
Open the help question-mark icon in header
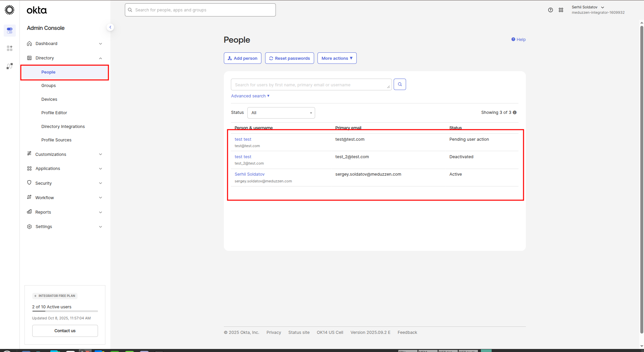[x=550, y=10]
